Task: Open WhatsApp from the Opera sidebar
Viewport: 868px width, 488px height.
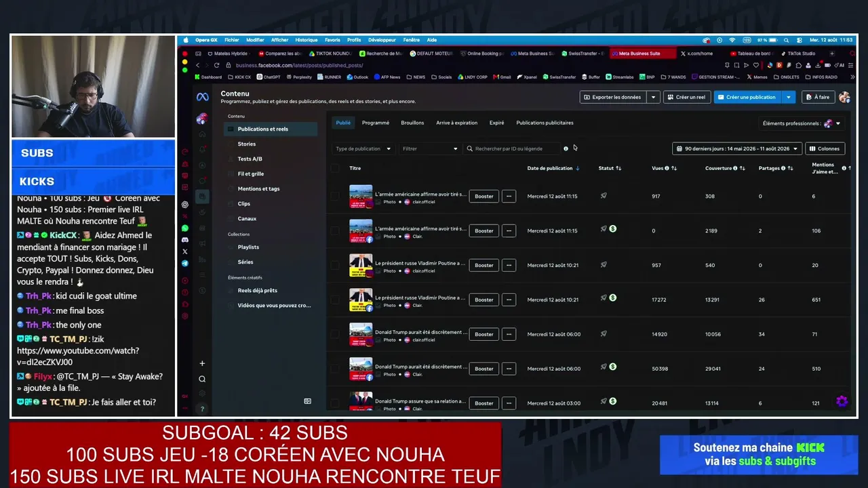Action: pos(185,228)
